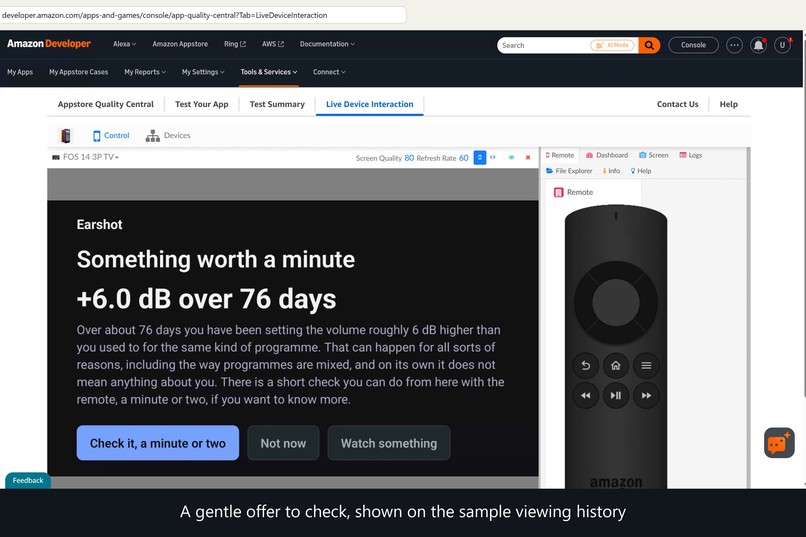Click the device thumbnail icon beside Control

click(x=65, y=136)
